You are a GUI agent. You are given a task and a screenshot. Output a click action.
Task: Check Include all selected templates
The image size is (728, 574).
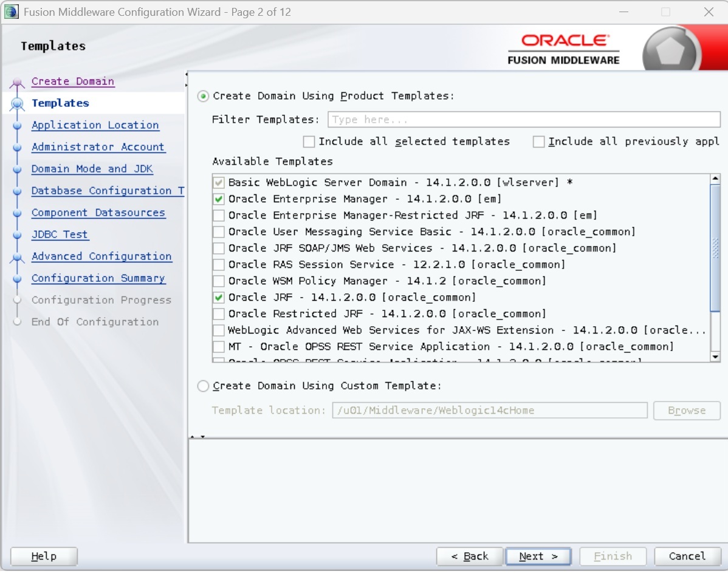point(309,142)
